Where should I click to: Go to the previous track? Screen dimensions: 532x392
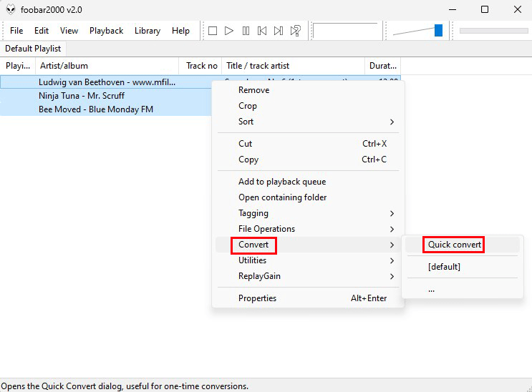262,31
